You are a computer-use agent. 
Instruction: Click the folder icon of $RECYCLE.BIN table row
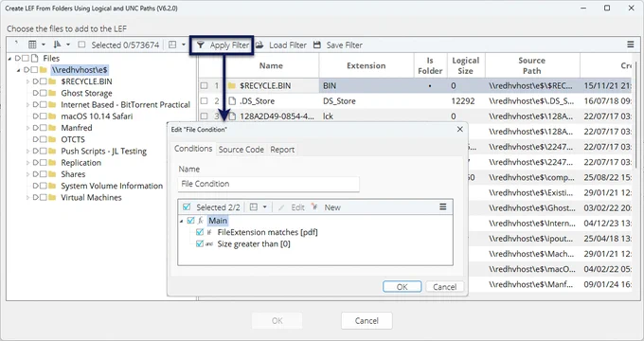tap(232, 86)
